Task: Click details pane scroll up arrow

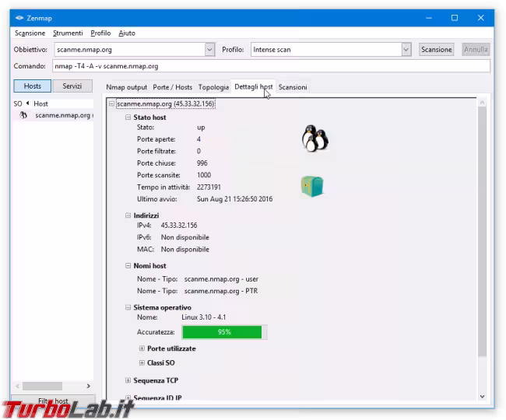Action: click(x=482, y=103)
